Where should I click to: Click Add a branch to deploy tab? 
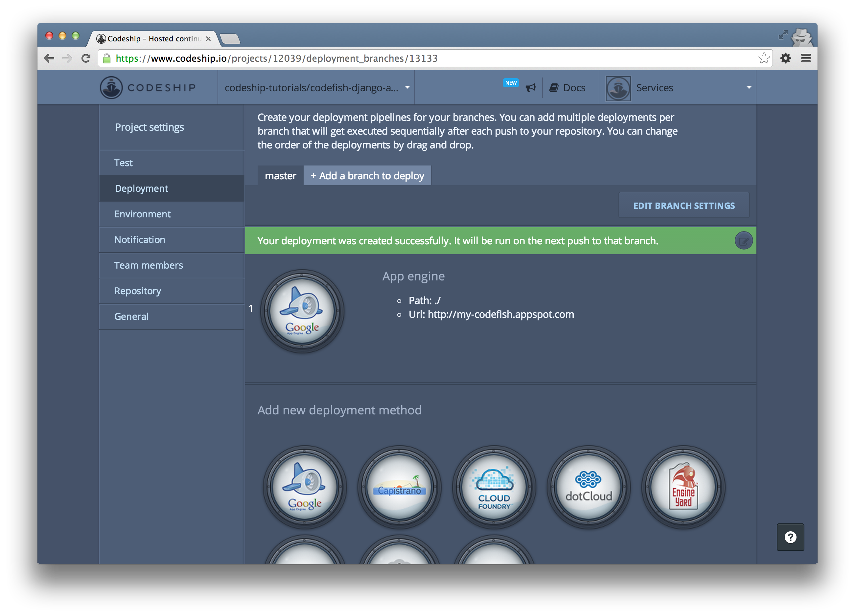pyautogui.click(x=367, y=176)
